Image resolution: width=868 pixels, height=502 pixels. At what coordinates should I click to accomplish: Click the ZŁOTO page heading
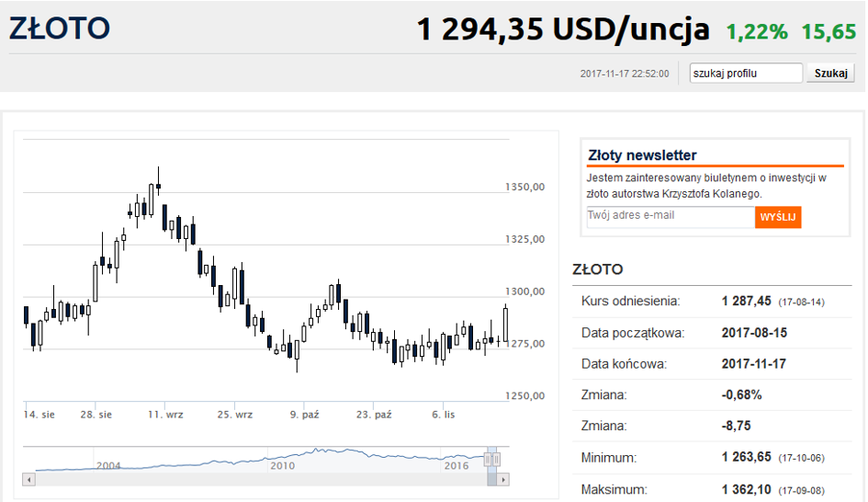coord(60,29)
